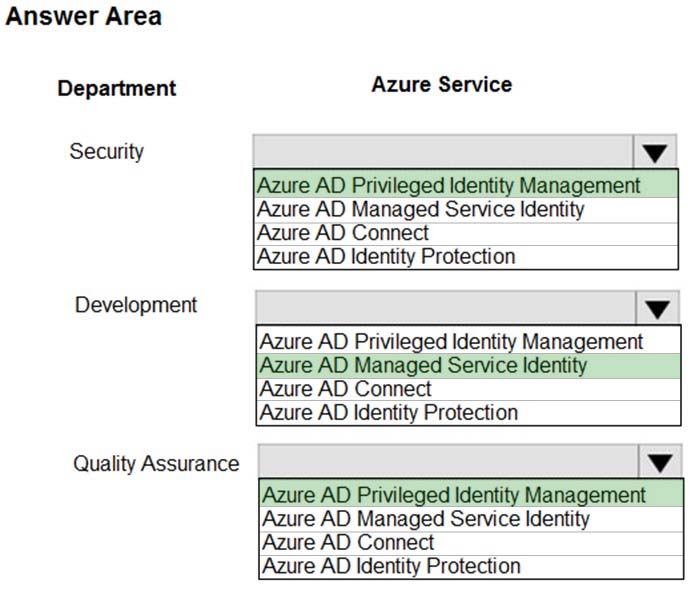Image resolution: width=695 pixels, height=593 pixels.
Task: Select Privileged Identity Management for Security
Action: pos(466,185)
